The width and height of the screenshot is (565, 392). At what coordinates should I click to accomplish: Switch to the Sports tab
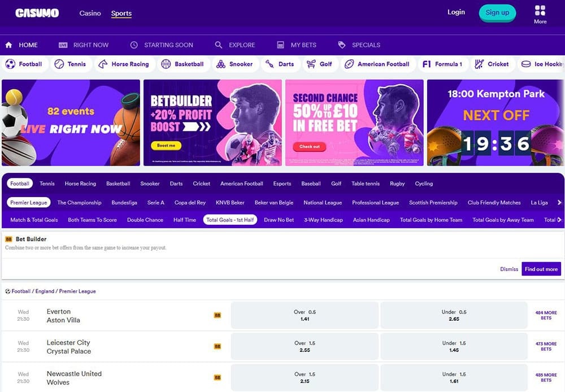121,14
